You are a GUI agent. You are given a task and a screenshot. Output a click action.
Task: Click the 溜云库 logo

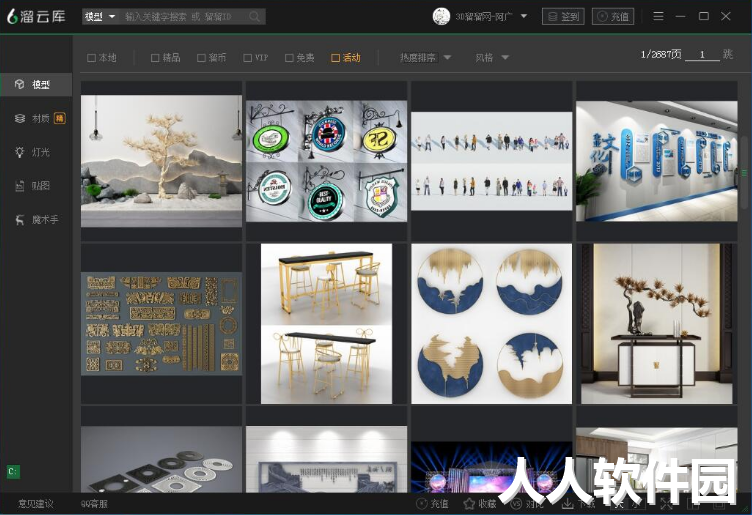(x=36, y=16)
